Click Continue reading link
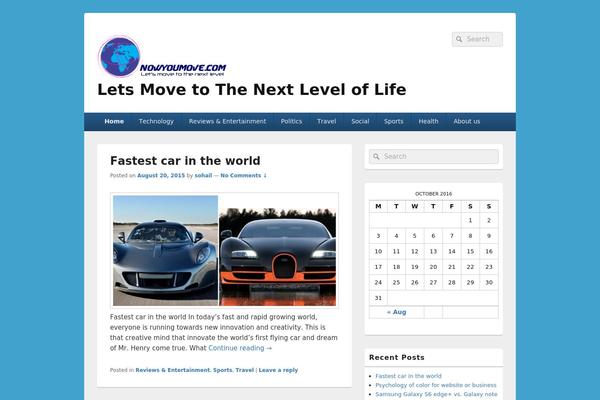The width and height of the screenshot is (600, 400). pyautogui.click(x=240, y=348)
